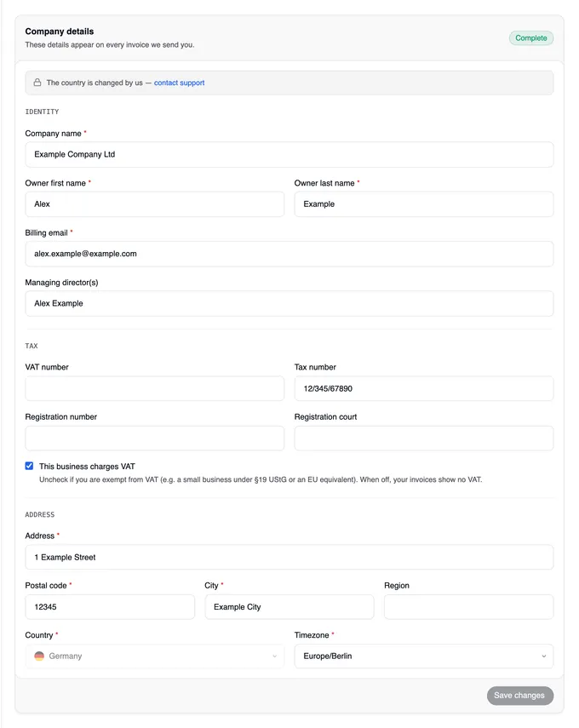
Task: Click the Address field with 1 Example Street
Action: 289,557
